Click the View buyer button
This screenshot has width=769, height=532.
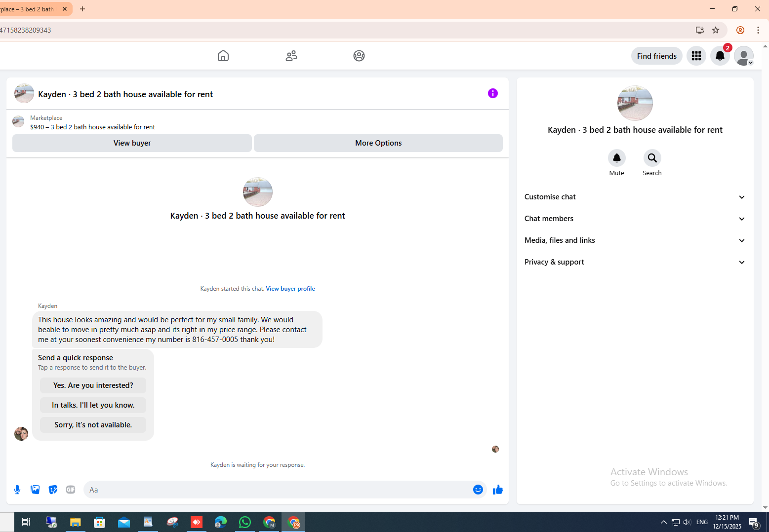pyautogui.click(x=132, y=143)
